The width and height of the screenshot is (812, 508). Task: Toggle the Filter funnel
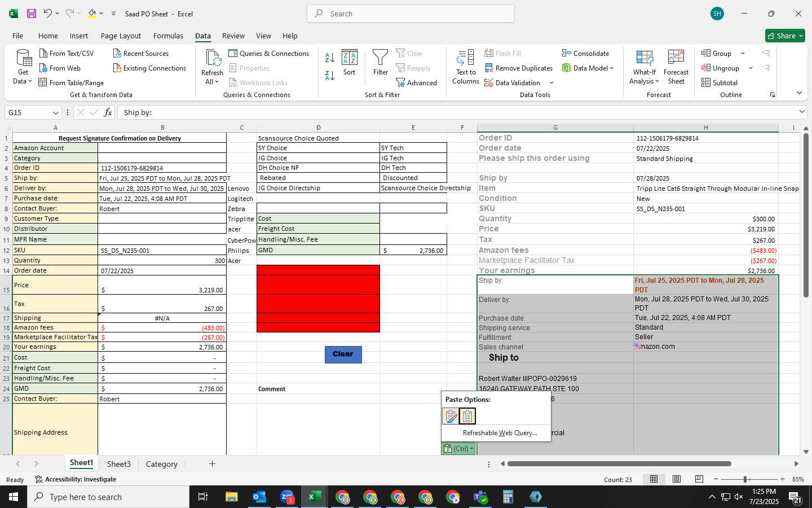[x=381, y=62]
